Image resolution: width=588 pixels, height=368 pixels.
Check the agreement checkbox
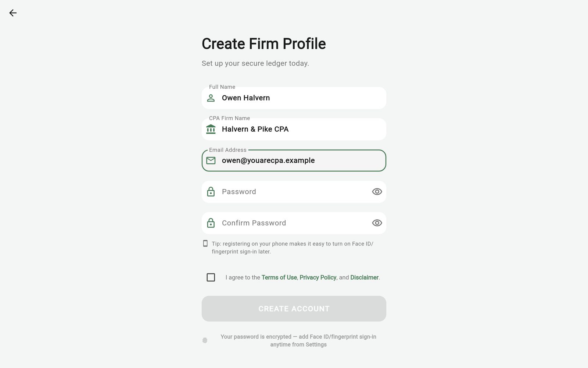[x=211, y=277]
